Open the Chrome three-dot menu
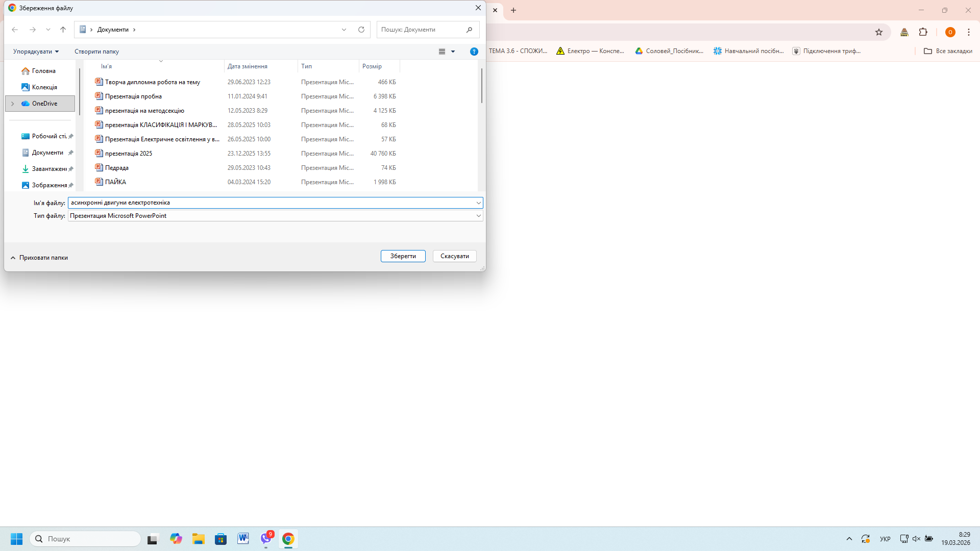Image resolution: width=980 pixels, height=551 pixels. 968,32
